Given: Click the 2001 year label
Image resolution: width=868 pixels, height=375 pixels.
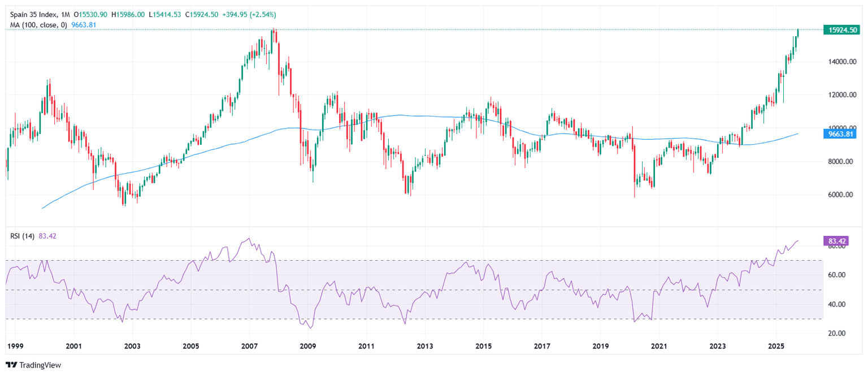Looking at the screenshot, I should tap(73, 346).
